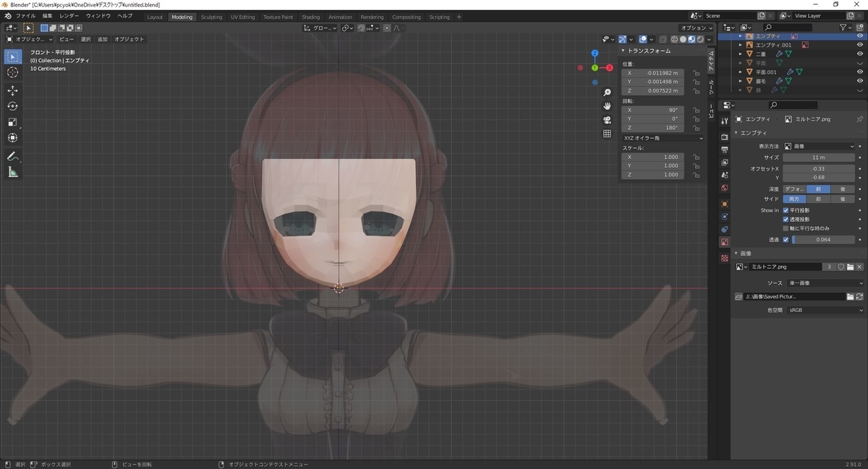Set 深度 to 後
Image resolution: width=868 pixels, height=469 pixels.
tap(843, 189)
